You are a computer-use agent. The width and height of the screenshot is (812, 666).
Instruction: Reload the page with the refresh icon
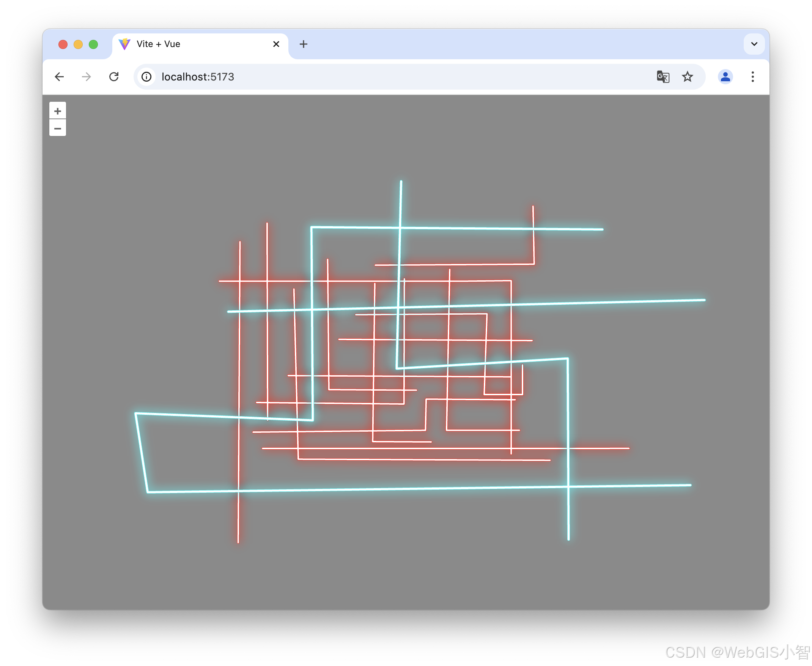pos(114,77)
